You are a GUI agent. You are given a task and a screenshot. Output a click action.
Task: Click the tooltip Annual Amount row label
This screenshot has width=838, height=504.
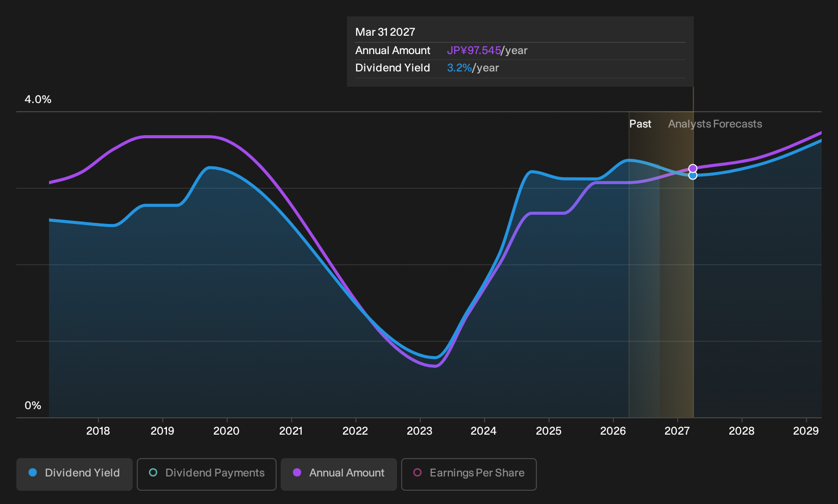pyautogui.click(x=392, y=51)
